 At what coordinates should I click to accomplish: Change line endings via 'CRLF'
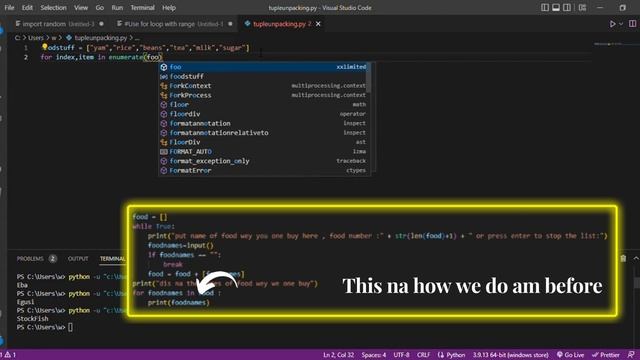click(x=423, y=355)
